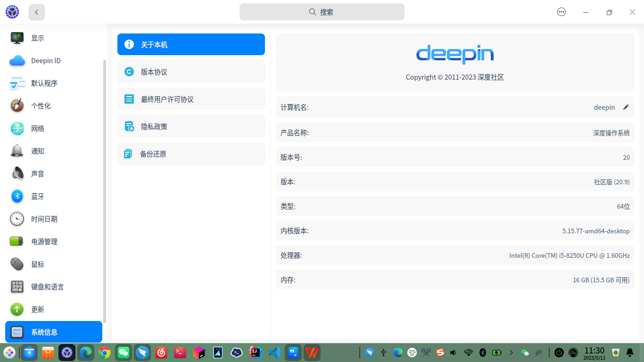Open the three-dots options menu in title bar
The height and width of the screenshot is (362, 644).
(561, 12)
